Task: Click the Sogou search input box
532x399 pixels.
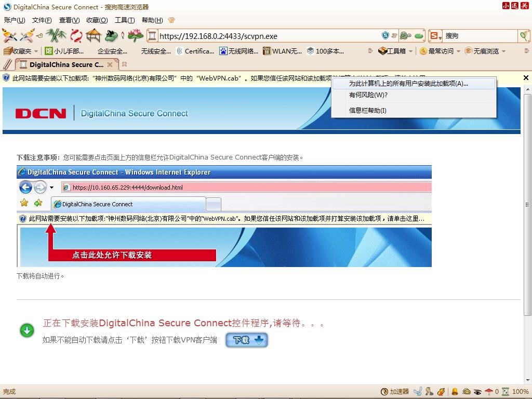Action: coord(480,36)
